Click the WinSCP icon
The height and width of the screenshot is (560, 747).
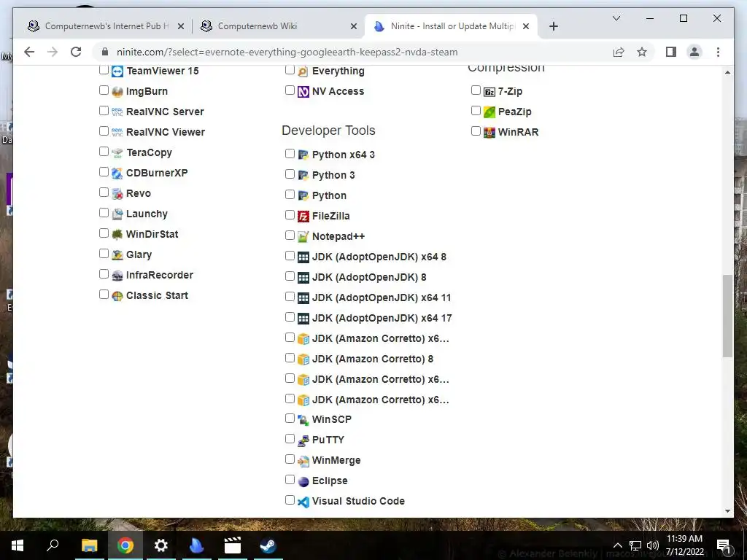pos(303,420)
